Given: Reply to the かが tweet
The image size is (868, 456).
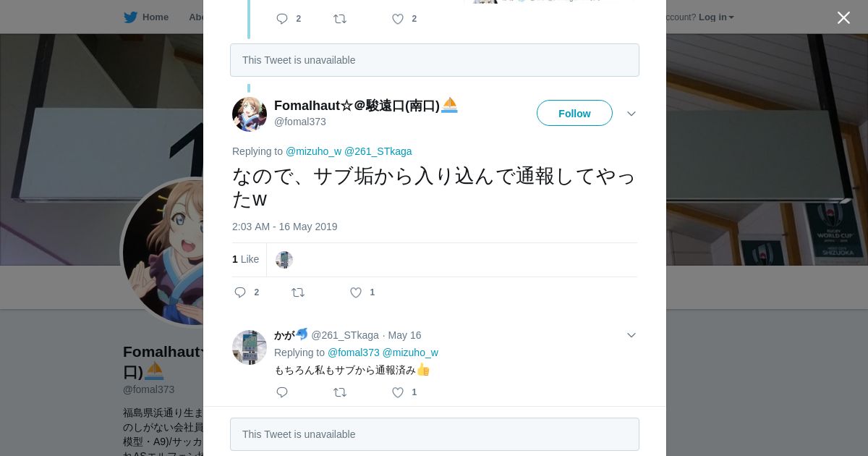Looking at the screenshot, I should 282,392.
